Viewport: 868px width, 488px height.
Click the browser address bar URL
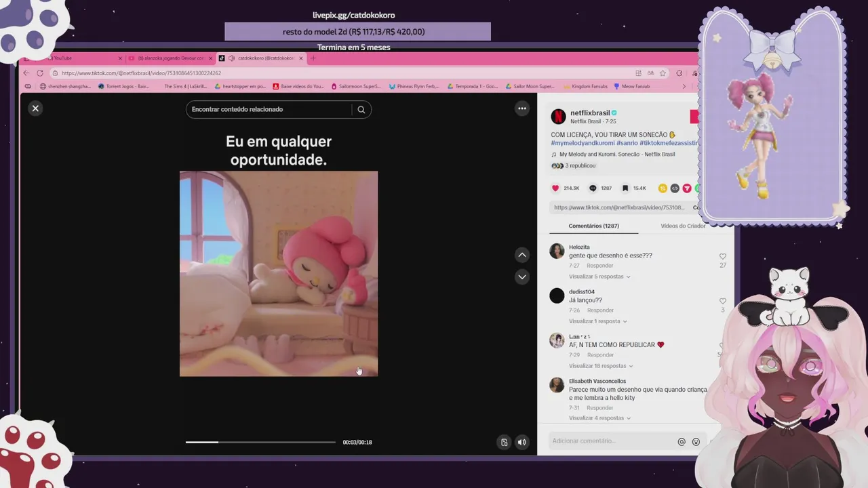[141, 73]
